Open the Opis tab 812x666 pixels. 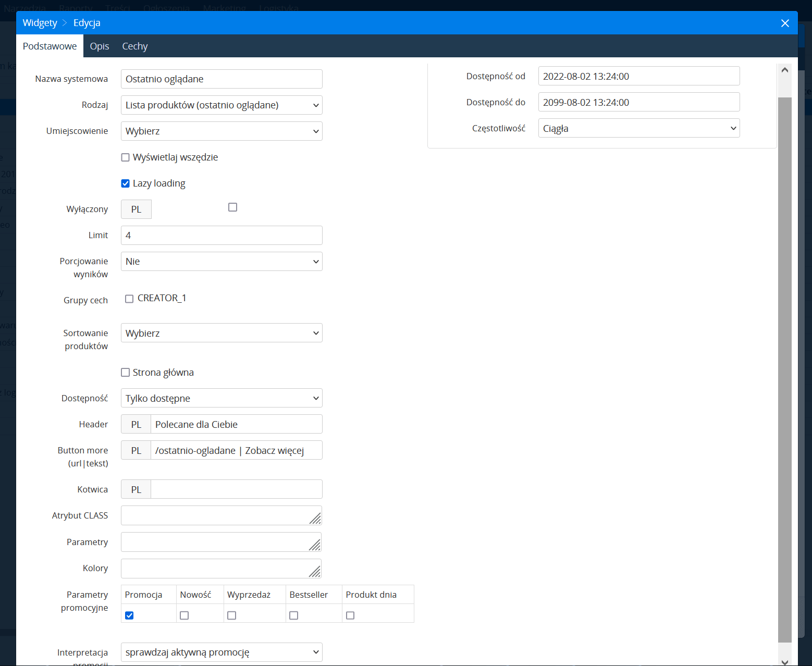pos(100,46)
